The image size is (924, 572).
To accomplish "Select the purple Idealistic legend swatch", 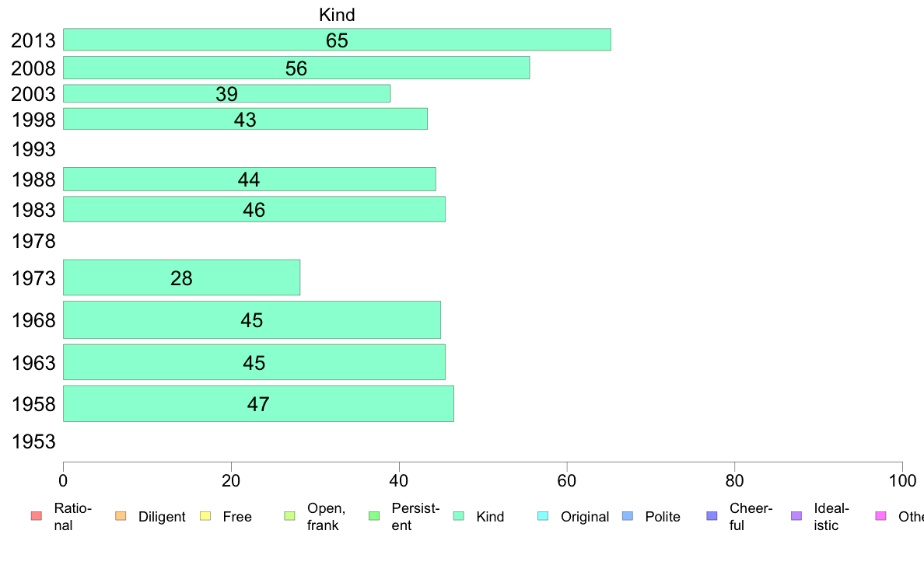I will point(796,516).
